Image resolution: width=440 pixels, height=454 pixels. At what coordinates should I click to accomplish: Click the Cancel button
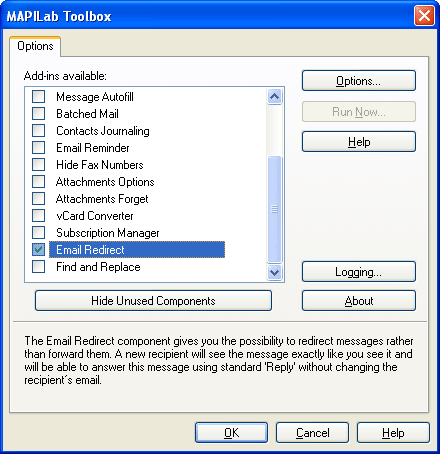[x=312, y=433]
